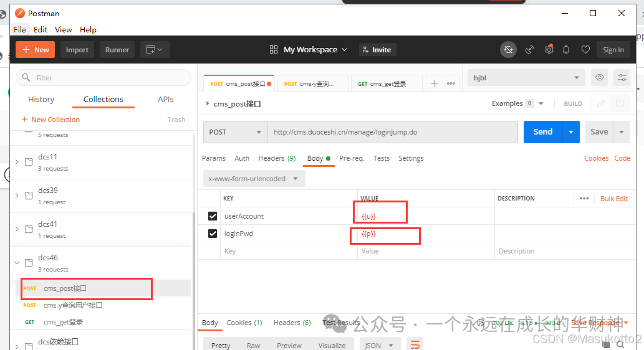
Task: Click the empty Key cell in params table
Action: tap(289, 251)
